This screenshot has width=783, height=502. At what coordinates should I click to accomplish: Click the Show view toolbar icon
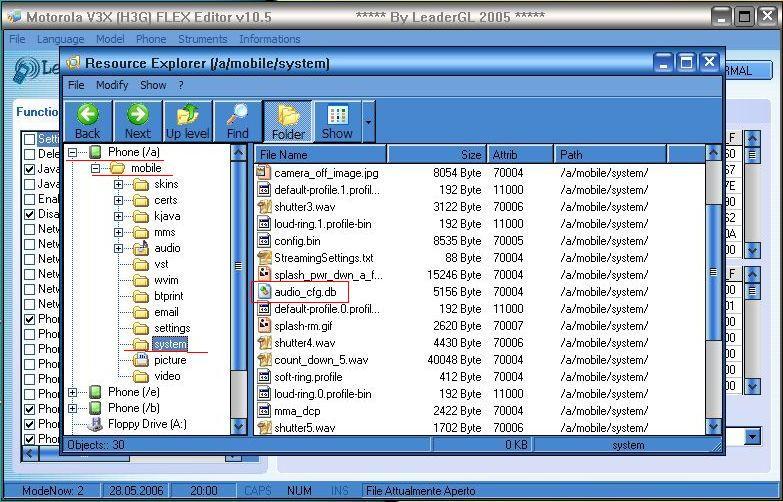coord(338,115)
